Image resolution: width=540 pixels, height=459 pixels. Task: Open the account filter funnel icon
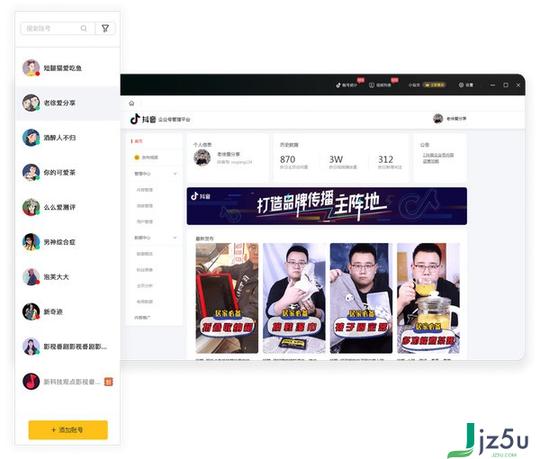(x=105, y=28)
